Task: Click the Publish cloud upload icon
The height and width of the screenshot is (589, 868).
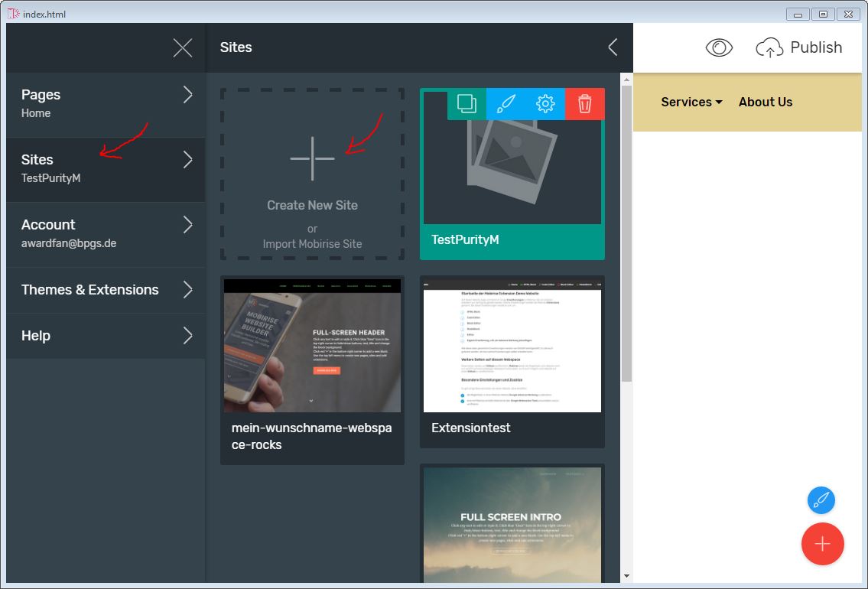Action: click(769, 48)
